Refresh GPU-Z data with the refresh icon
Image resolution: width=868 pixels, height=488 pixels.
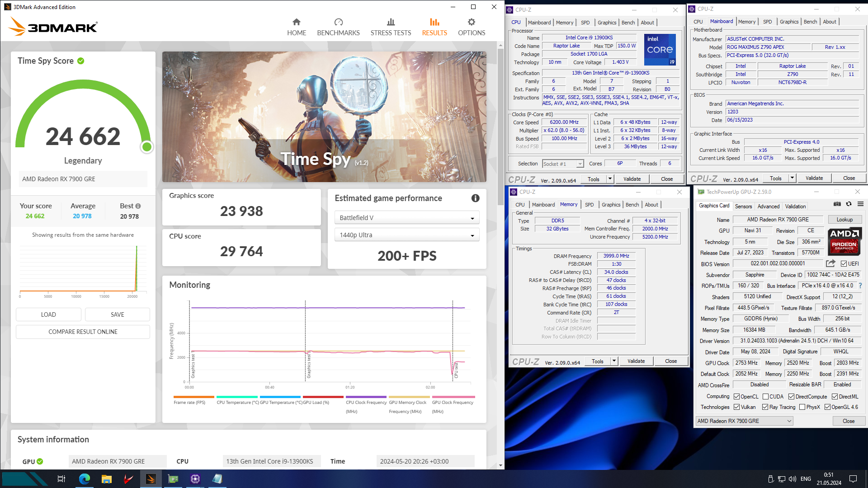click(x=849, y=204)
